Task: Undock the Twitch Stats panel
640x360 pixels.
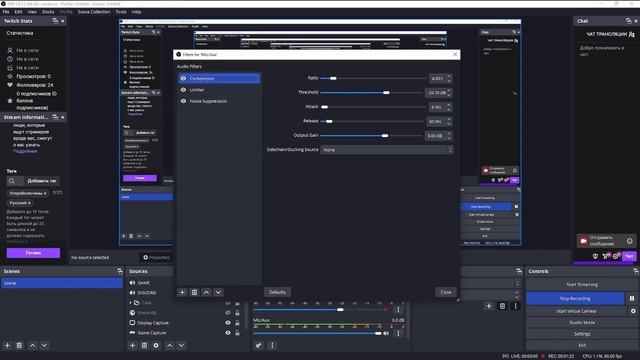Action: point(55,21)
